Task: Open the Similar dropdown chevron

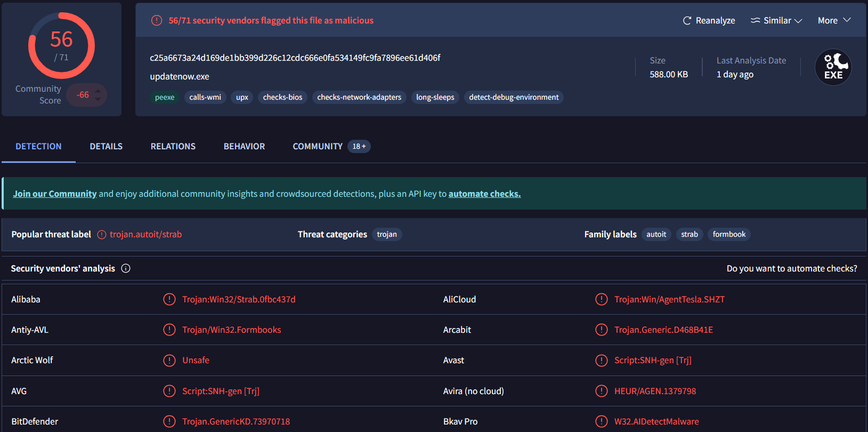Action: (x=798, y=21)
